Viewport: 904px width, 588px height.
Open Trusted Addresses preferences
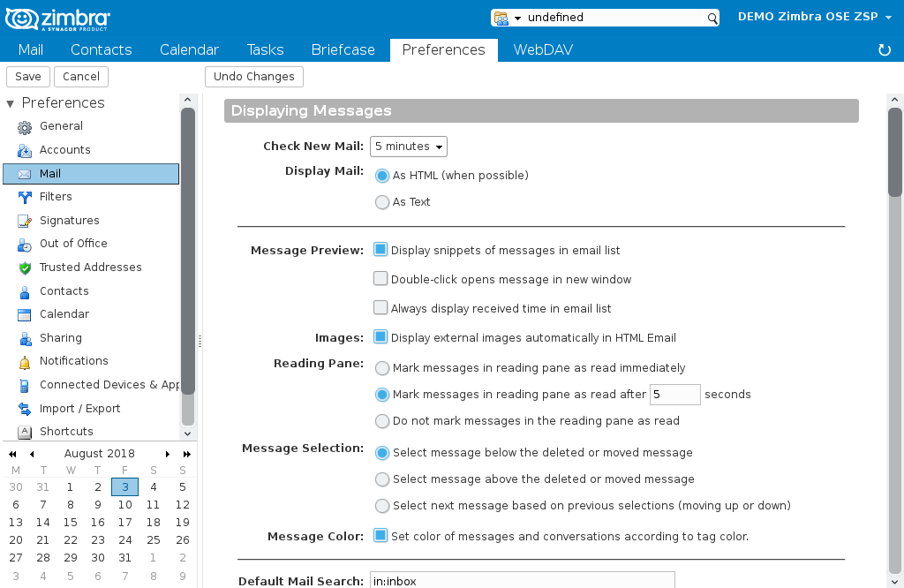click(x=91, y=268)
